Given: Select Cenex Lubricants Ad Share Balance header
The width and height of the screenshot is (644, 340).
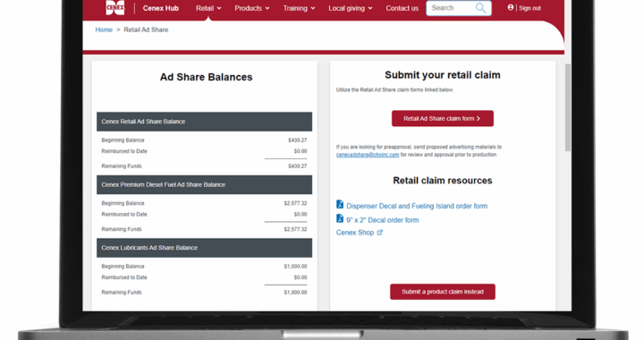Looking at the screenshot, I should point(204,248).
